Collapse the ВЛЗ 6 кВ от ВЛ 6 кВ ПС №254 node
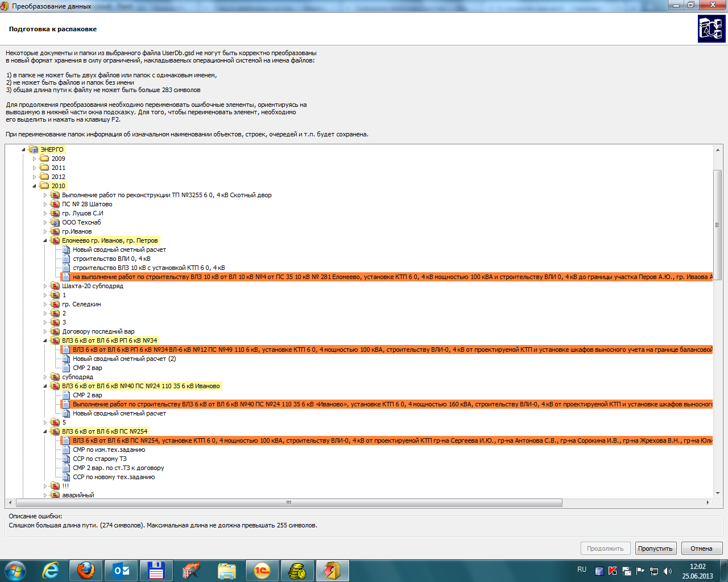728x582 pixels. (45, 431)
